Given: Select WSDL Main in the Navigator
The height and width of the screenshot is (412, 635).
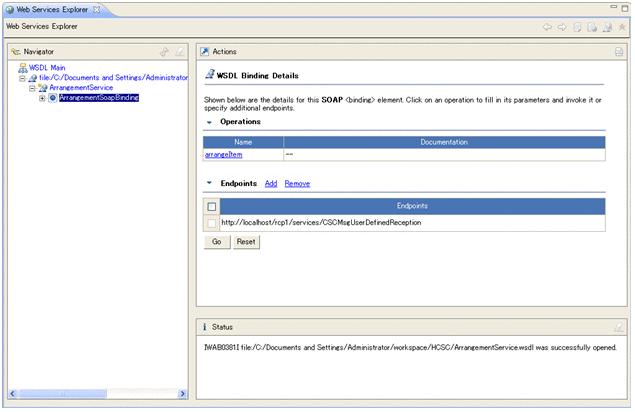Looking at the screenshot, I should point(46,67).
